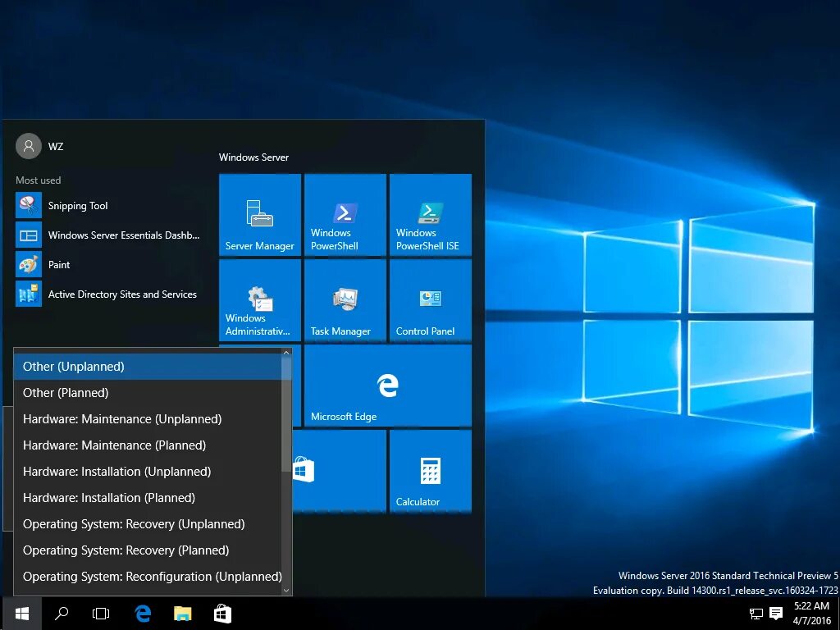Select Other (Unplanned) shutdown reason
This screenshot has width=840, height=630.
click(x=148, y=367)
